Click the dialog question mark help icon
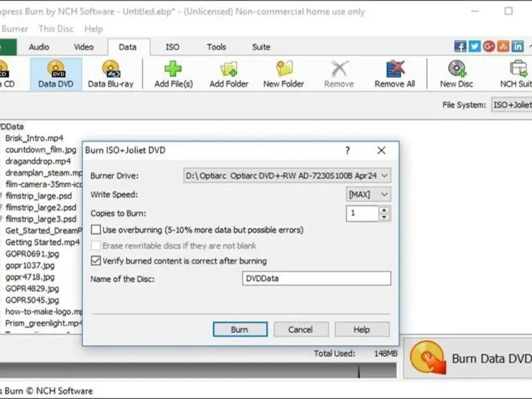This screenshot has width=532, height=399. 347,150
